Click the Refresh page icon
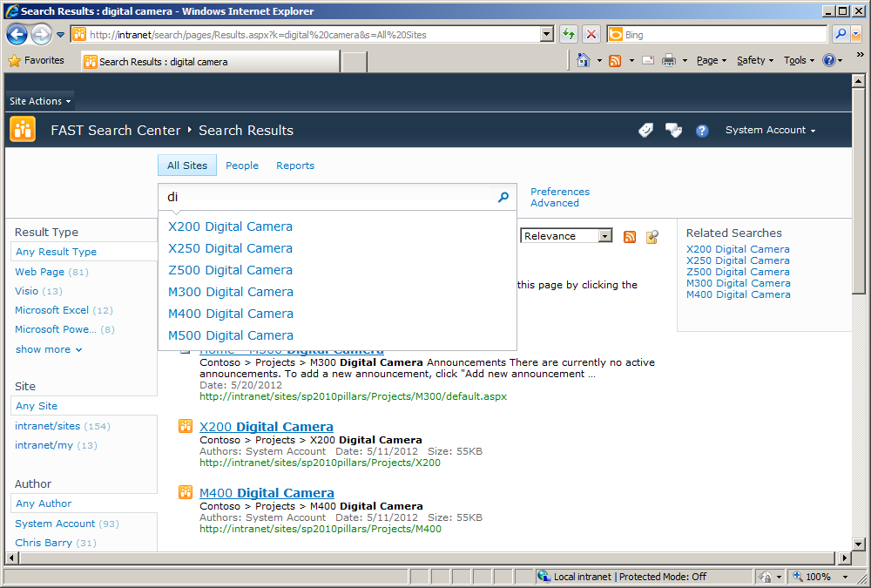The image size is (871, 588). coord(568,35)
